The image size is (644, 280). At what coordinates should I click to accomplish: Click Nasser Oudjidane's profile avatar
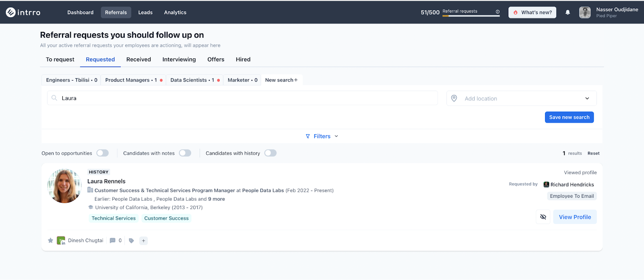tap(585, 12)
